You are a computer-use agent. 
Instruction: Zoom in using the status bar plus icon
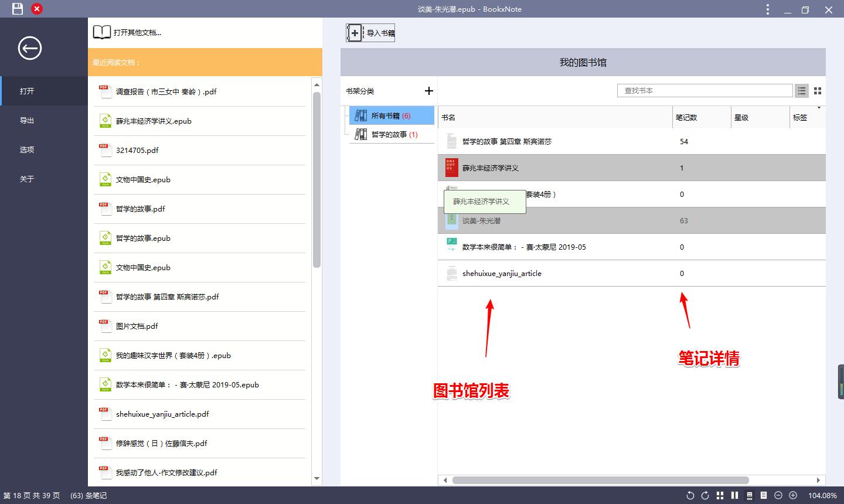click(793, 495)
